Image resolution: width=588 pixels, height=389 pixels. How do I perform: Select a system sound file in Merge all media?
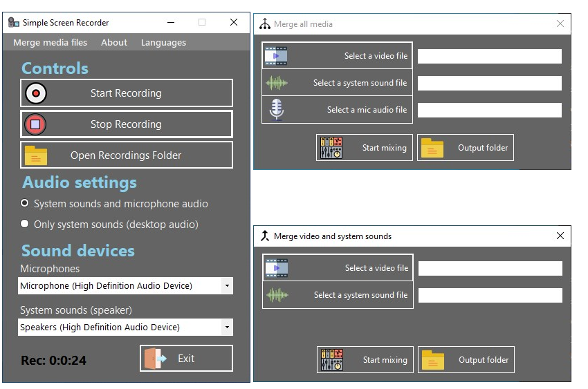(360, 83)
